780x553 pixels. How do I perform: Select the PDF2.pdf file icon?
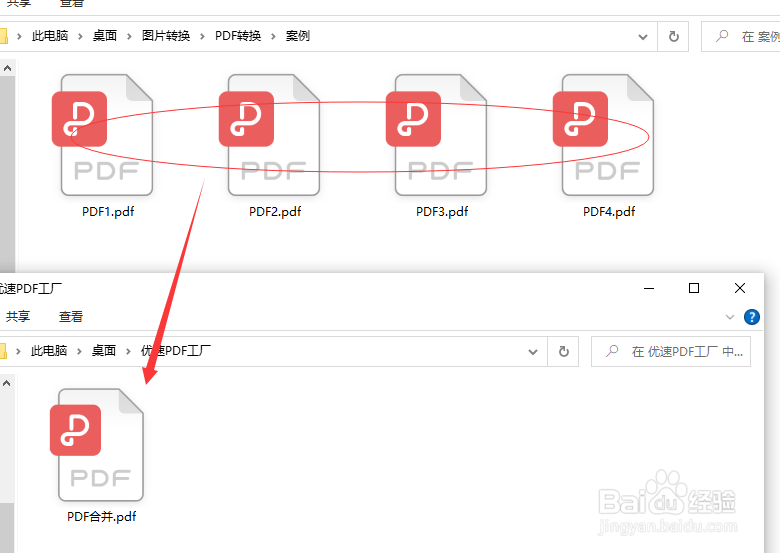[x=270, y=135]
